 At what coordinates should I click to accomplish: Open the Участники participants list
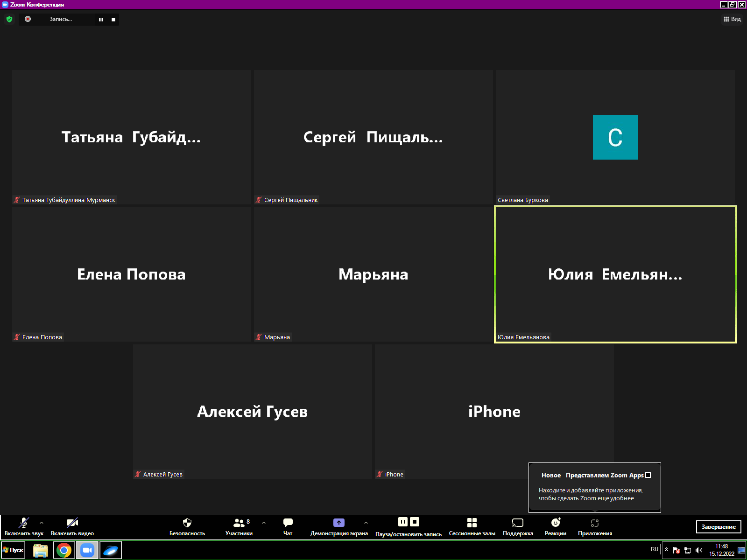coord(239,526)
